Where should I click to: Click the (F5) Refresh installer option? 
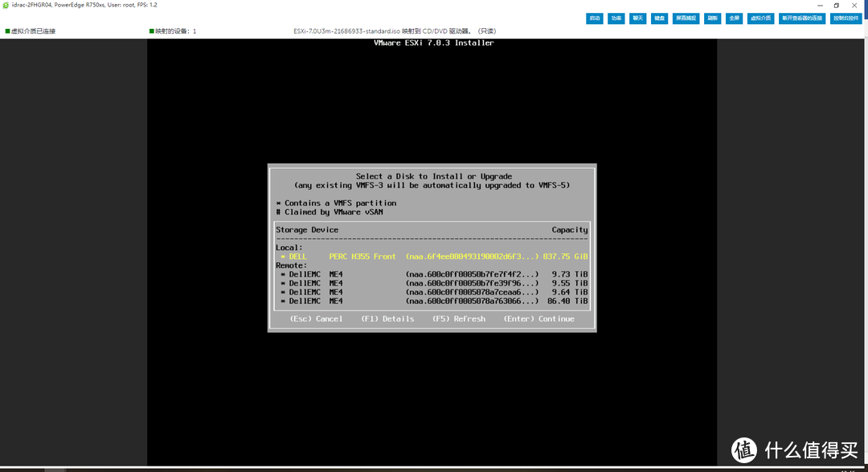[x=459, y=318]
